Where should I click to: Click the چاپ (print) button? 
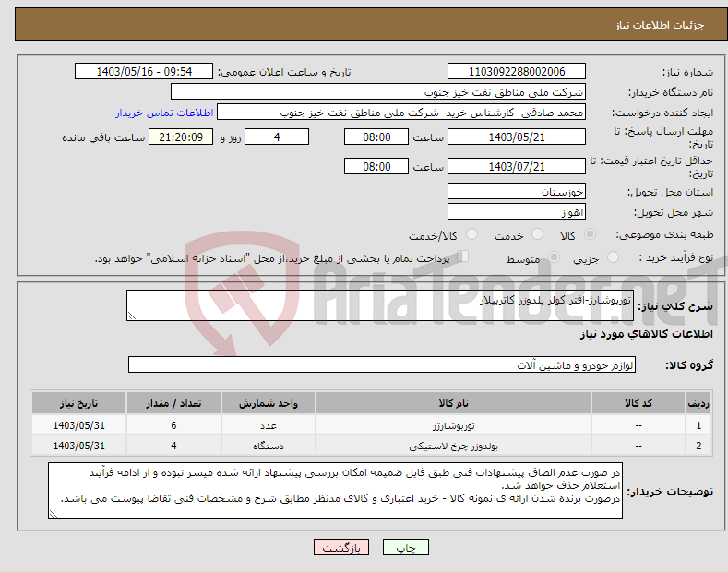click(405, 547)
